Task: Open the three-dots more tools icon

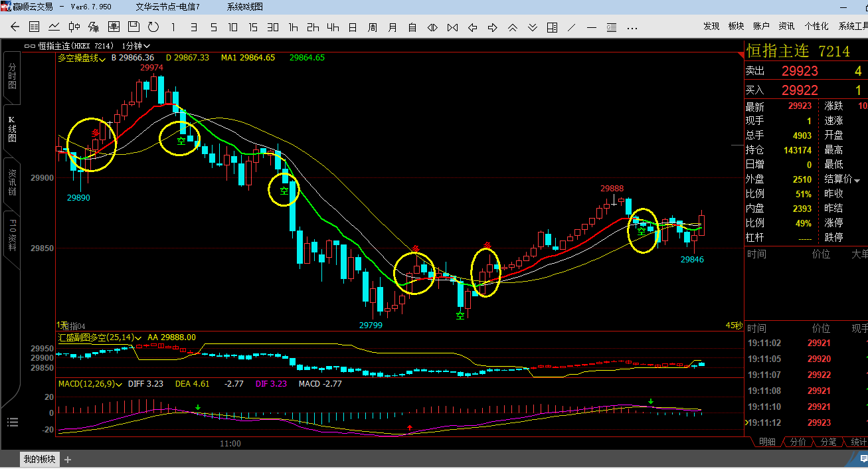Action: click(632, 27)
